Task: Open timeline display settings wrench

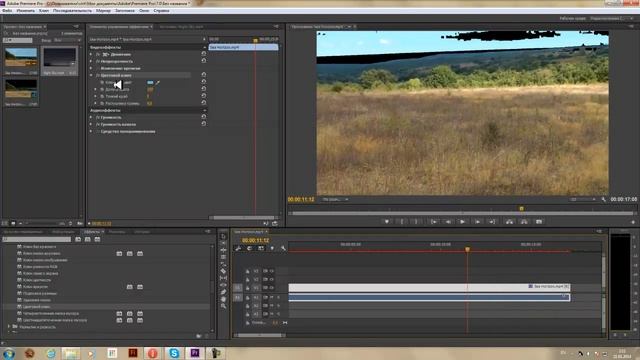Action: [x=283, y=248]
